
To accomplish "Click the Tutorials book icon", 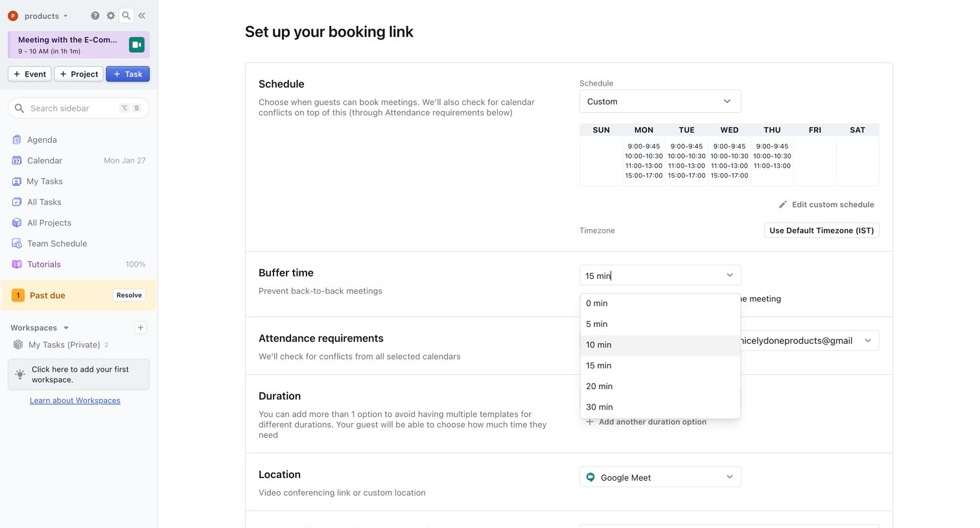I will pos(17,264).
